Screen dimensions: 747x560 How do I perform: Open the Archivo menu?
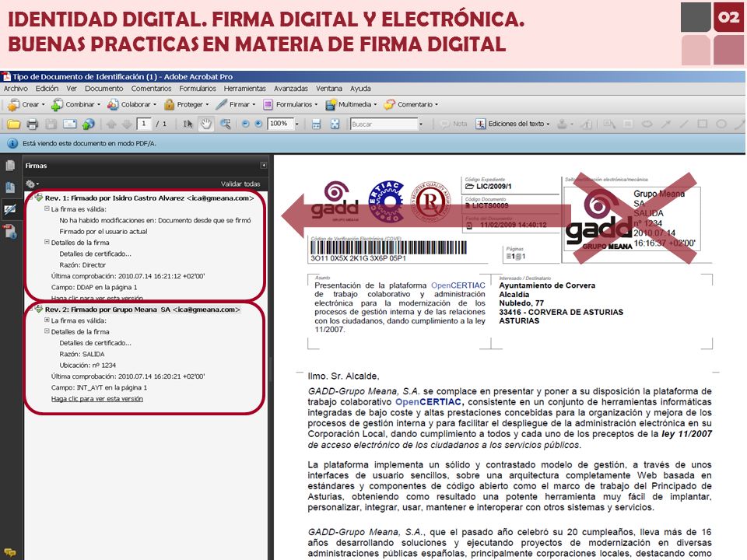(x=16, y=89)
